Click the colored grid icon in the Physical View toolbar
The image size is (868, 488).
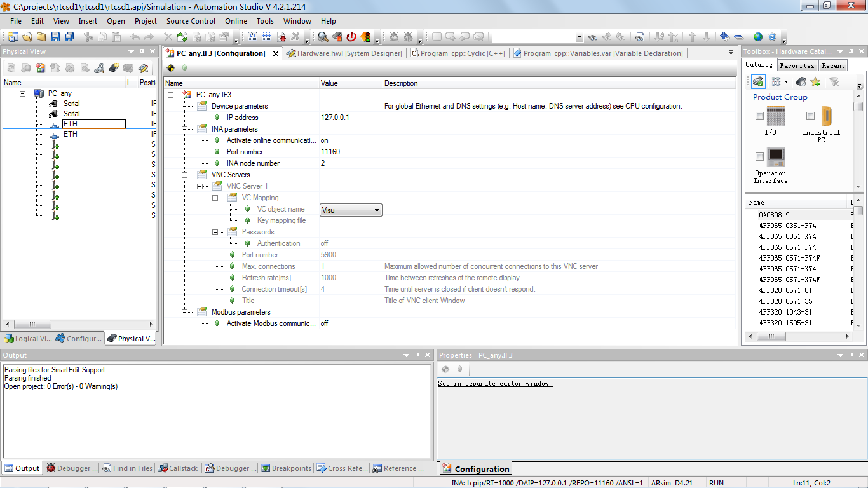40,67
